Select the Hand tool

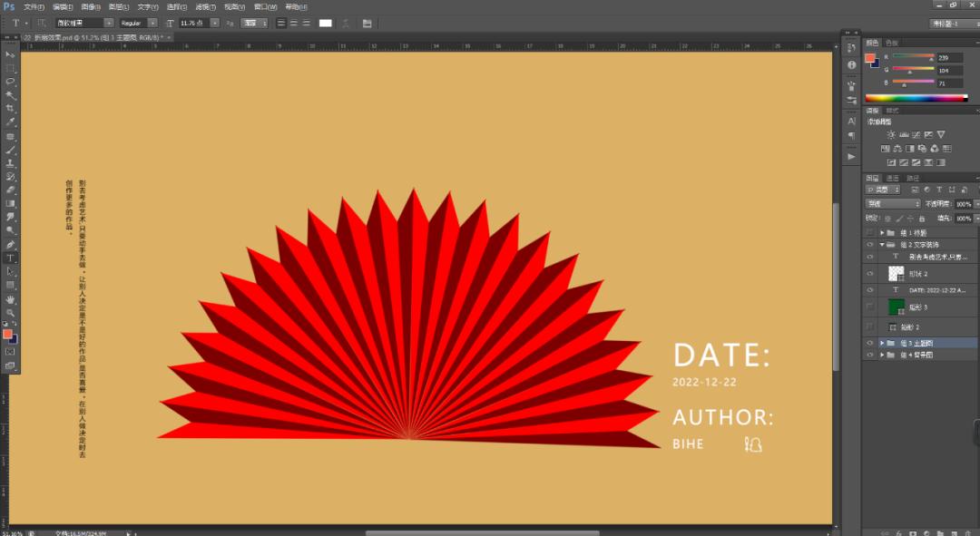(x=11, y=298)
